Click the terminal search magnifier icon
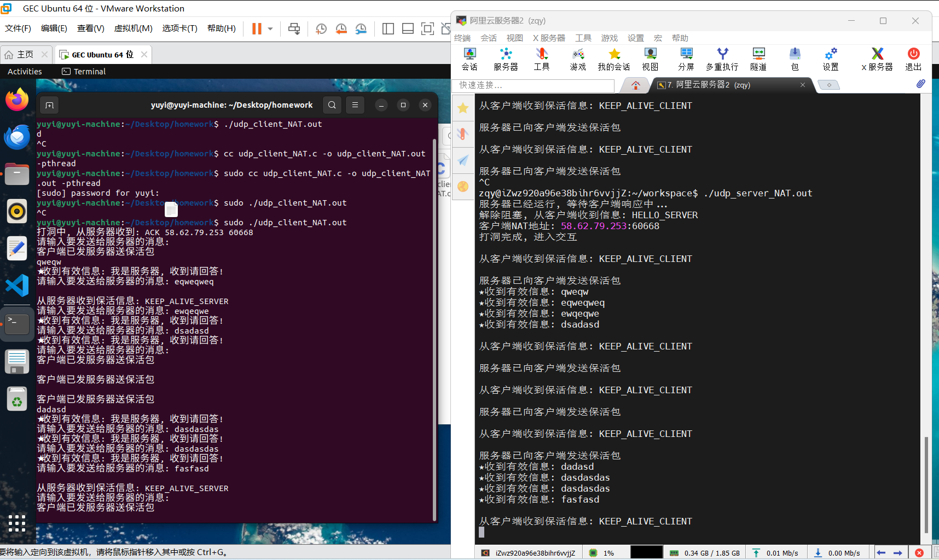Viewport: 939px width, 560px height. (332, 105)
